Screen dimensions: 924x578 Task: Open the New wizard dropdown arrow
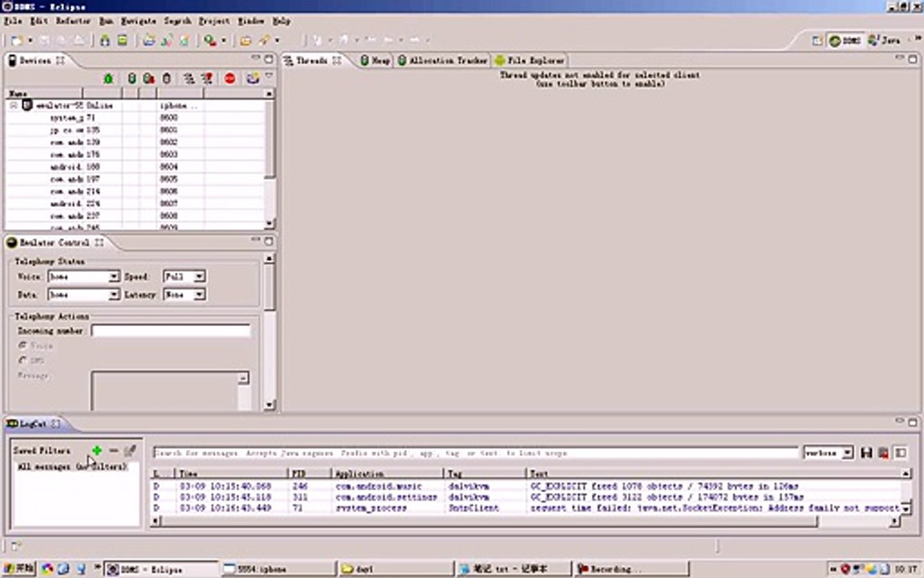click(30, 40)
